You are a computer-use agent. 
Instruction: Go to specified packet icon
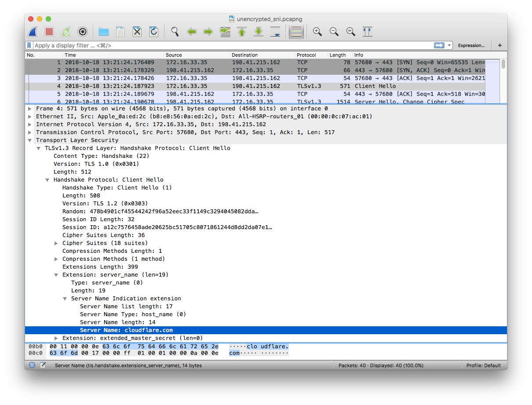click(x=225, y=32)
